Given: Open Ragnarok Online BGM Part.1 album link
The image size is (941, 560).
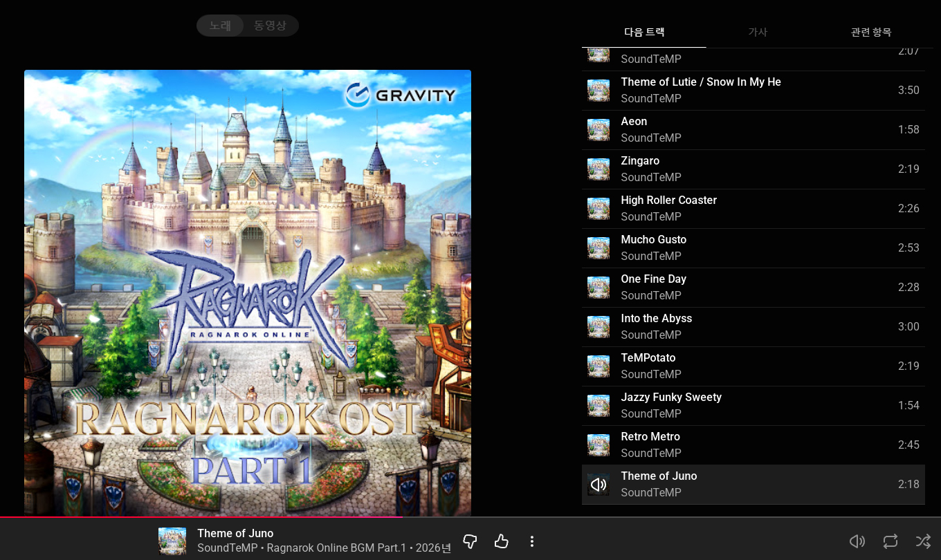Looking at the screenshot, I should point(336,548).
